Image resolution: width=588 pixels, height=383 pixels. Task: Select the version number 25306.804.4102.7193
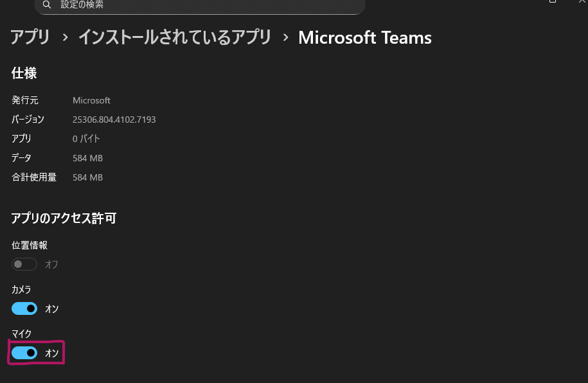pos(114,120)
